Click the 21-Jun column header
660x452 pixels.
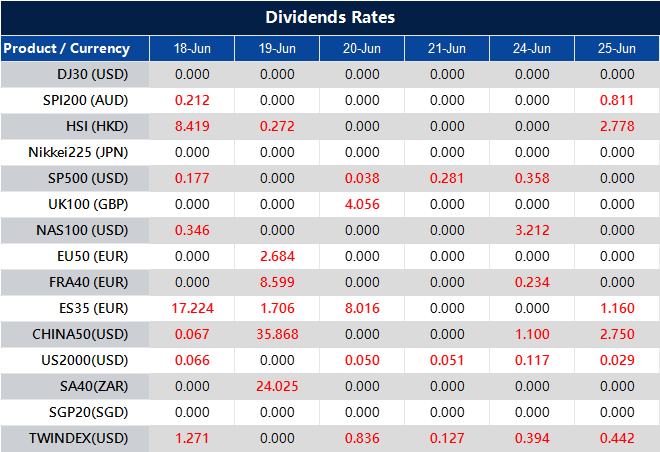pos(446,48)
